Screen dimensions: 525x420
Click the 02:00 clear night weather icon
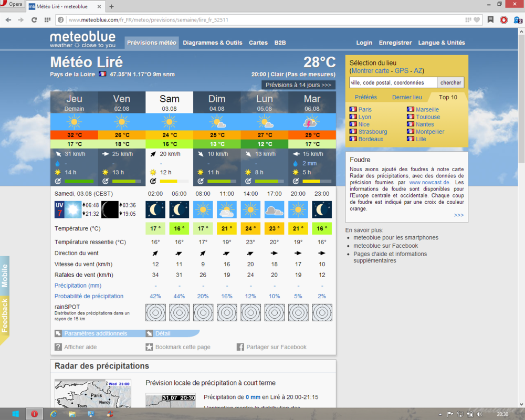155,209
